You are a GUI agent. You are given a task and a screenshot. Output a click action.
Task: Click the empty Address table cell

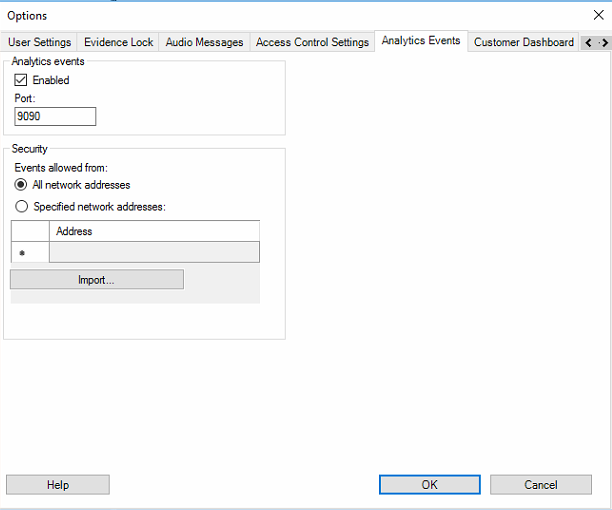(x=154, y=253)
